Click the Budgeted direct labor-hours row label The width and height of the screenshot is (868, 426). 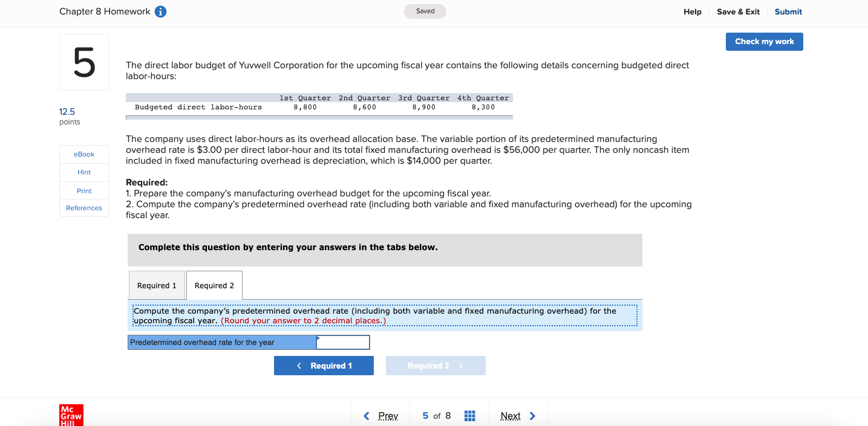(x=198, y=107)
